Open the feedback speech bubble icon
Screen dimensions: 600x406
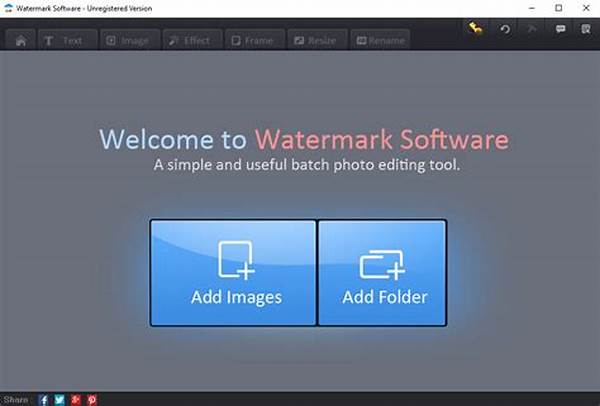tap(559, 30)
